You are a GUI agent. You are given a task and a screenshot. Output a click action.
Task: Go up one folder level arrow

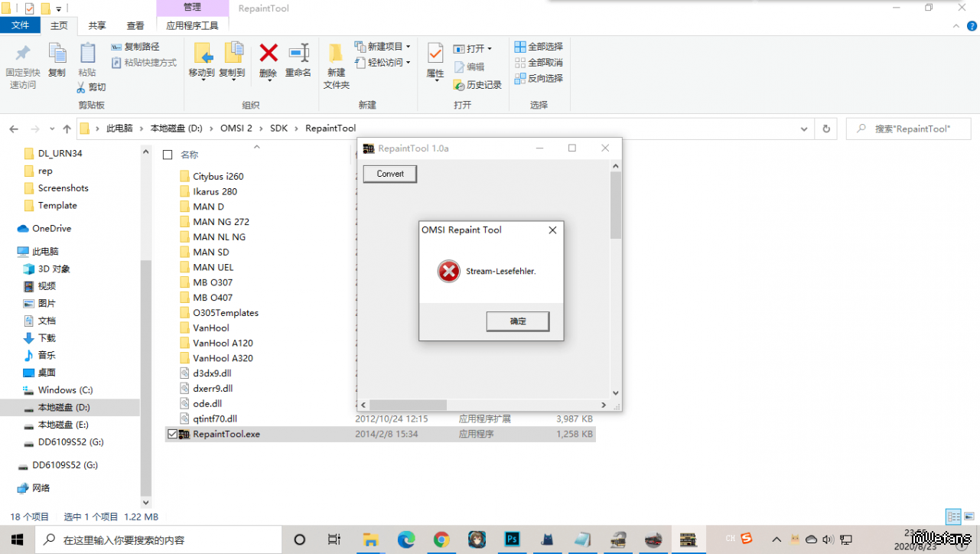pyautogui.click(x=67, y=129)
